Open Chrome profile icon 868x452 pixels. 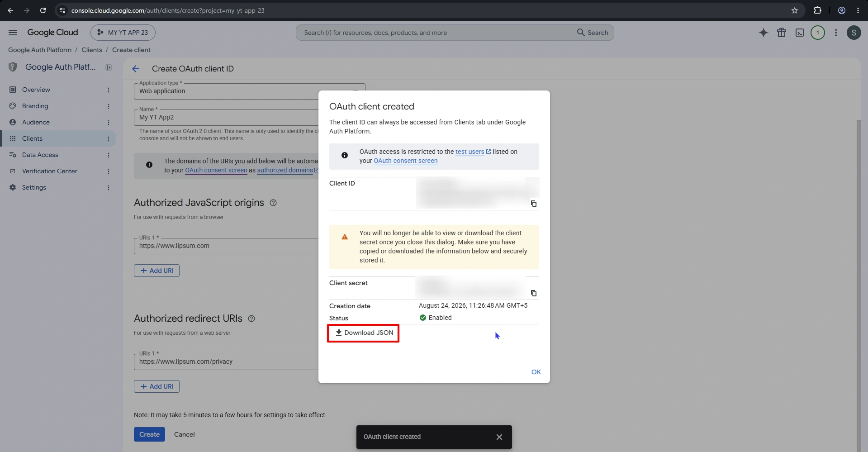pyautogui.click(x=842, y=10)
